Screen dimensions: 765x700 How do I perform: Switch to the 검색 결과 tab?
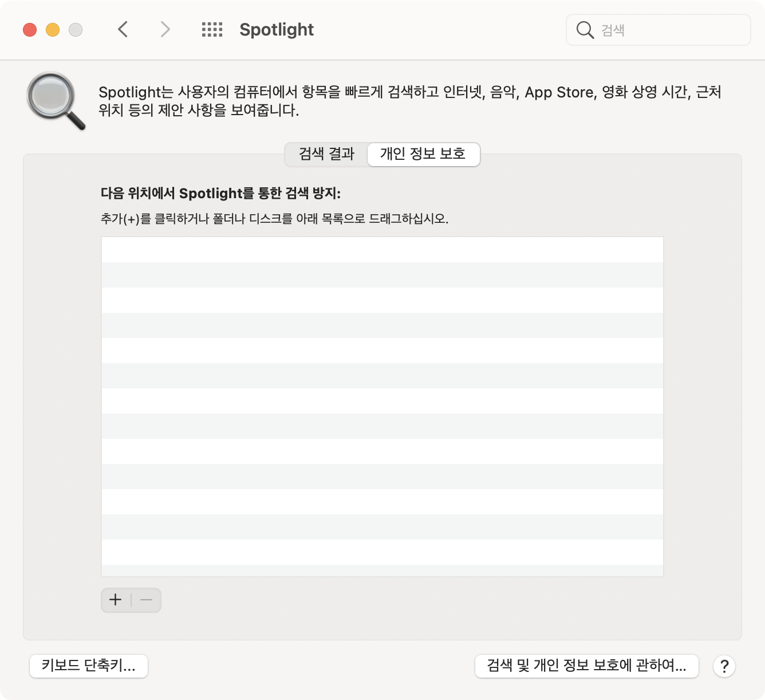tap(326, 154)
